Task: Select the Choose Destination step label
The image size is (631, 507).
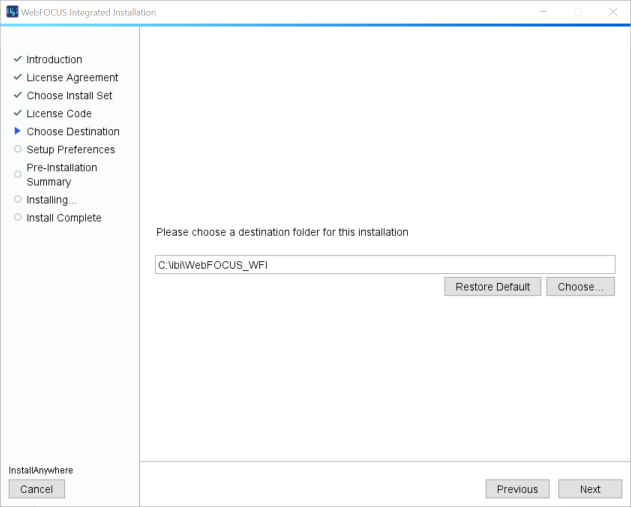Action: pyautogui.click(x=73, y=132)
